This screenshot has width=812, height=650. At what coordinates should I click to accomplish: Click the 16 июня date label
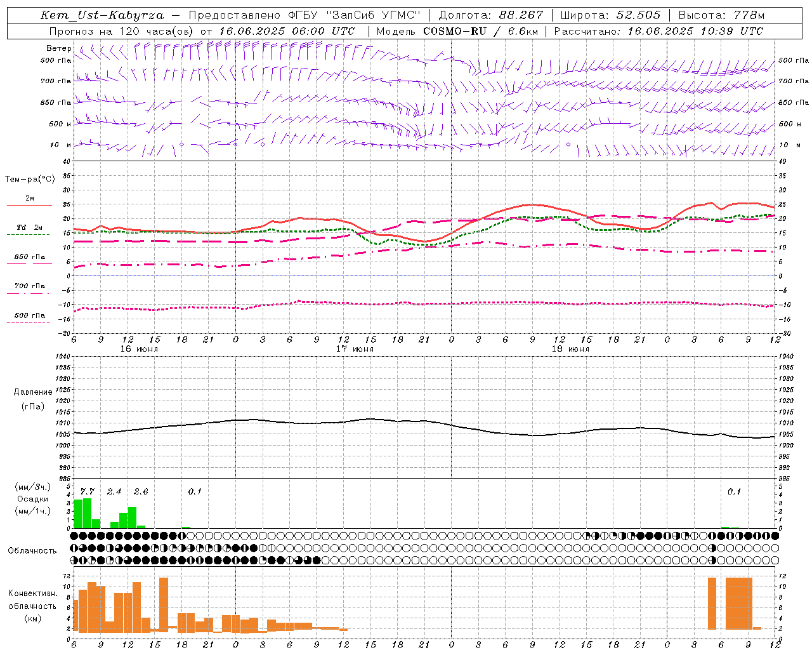(139, 349)
